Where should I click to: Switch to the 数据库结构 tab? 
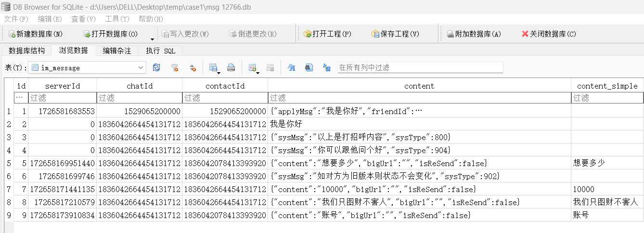coord(27,51)
